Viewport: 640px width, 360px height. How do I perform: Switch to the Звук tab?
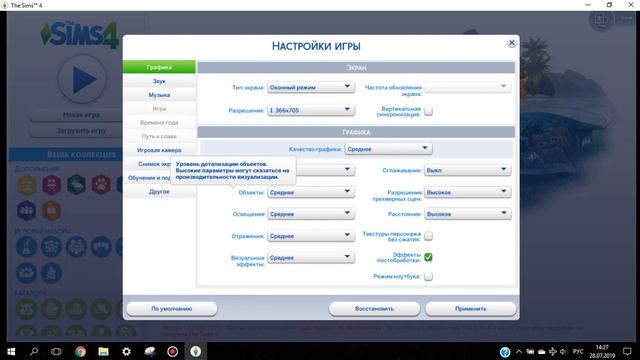click(159, 81)
